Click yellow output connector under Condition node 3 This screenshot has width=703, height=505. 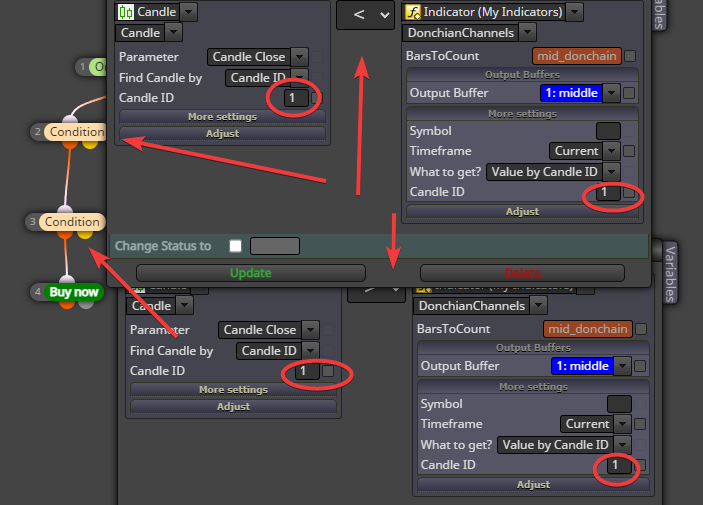85,234
